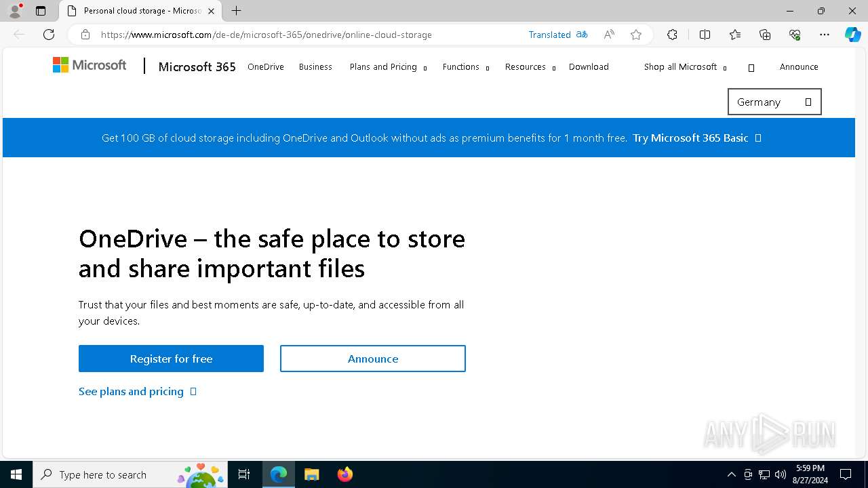Image resolution: width=868 pixels, height=488 pixels.
Task: Open network status tray icon
Action: [764, 474]
